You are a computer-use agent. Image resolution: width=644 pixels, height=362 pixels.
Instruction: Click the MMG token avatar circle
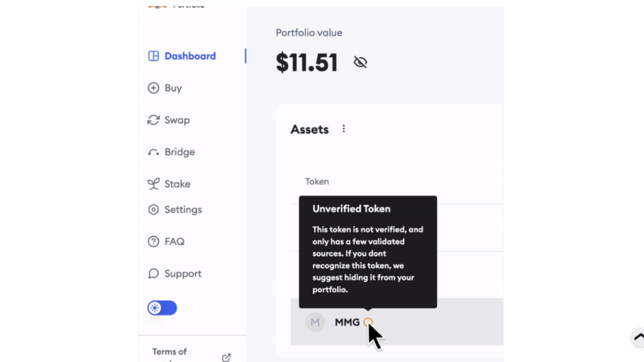(315, 322)
